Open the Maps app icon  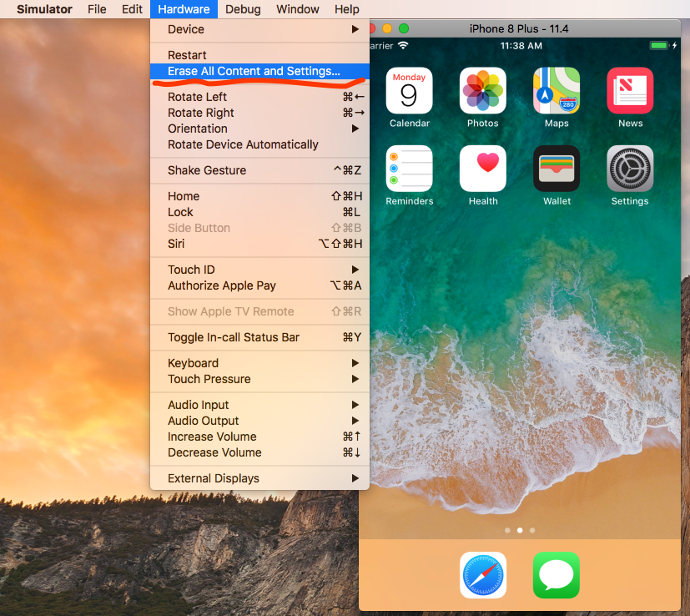[x=557, y=90]
